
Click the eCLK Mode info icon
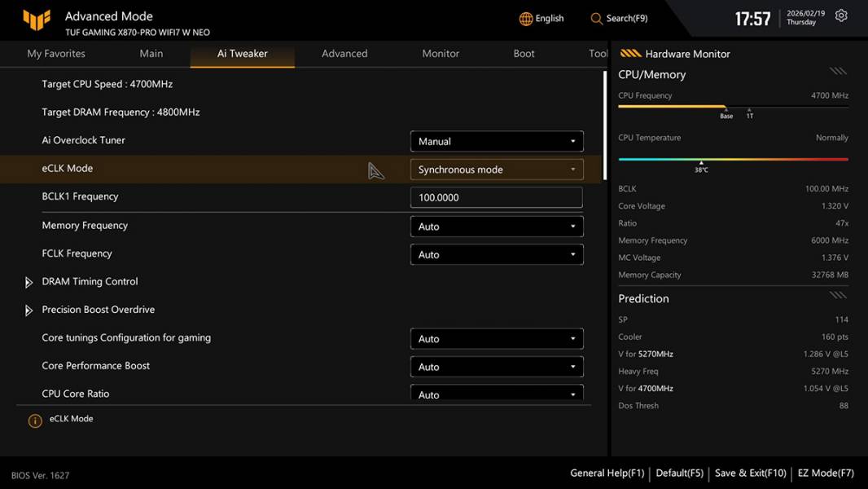click(35, 421)
